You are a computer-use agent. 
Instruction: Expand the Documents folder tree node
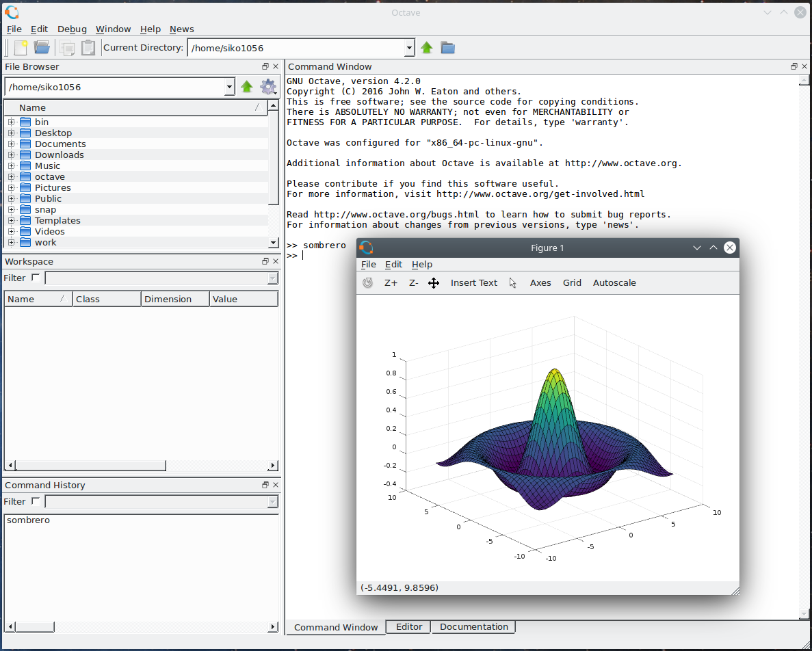tap(11, 144)
